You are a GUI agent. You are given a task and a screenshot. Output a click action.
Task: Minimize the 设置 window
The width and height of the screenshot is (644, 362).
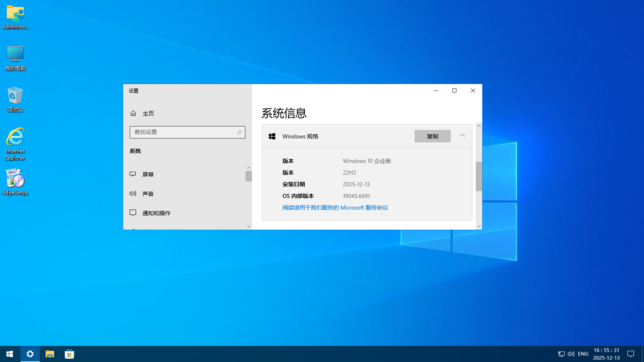click(x=436, y=90)
